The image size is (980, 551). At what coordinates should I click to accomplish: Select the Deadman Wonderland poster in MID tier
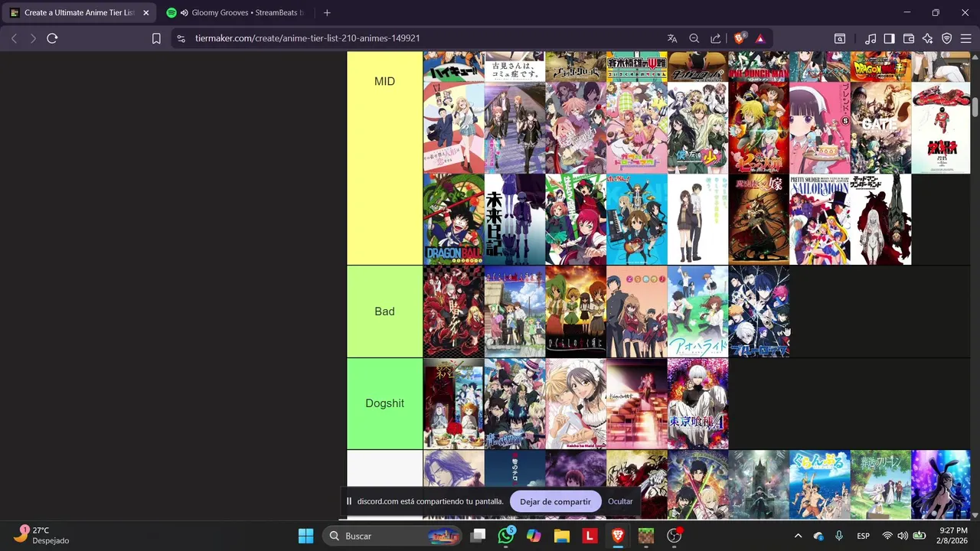tap(881, 219)
